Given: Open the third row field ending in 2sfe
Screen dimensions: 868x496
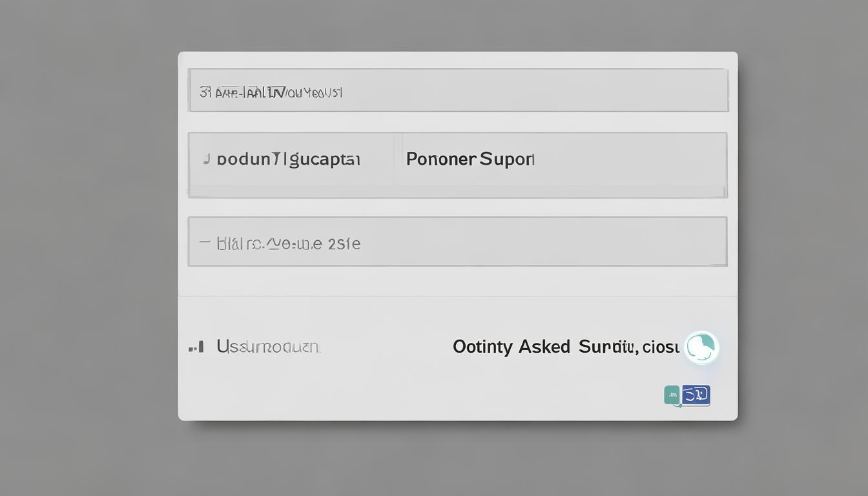Looking at the screenshot, I should (x=288, y=243).
